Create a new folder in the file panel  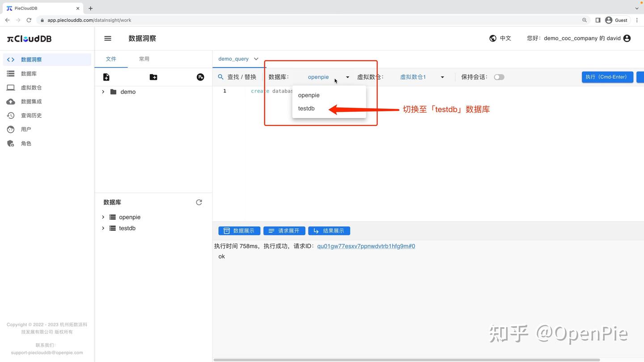pos(153,77)
